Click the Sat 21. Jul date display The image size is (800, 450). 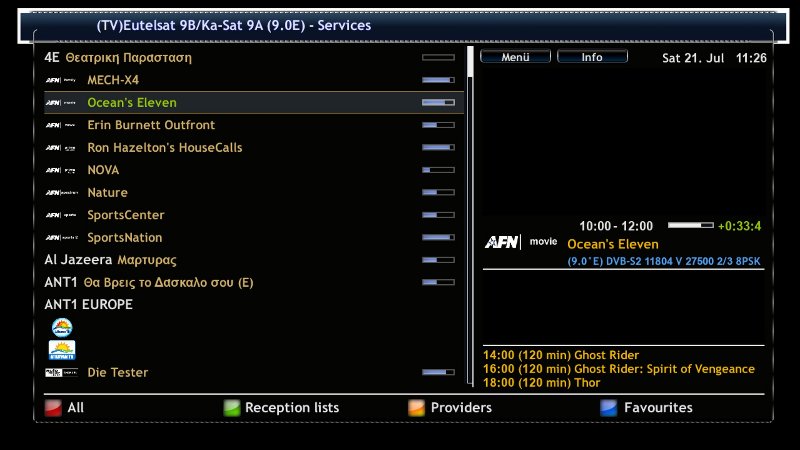pos(693,58)
